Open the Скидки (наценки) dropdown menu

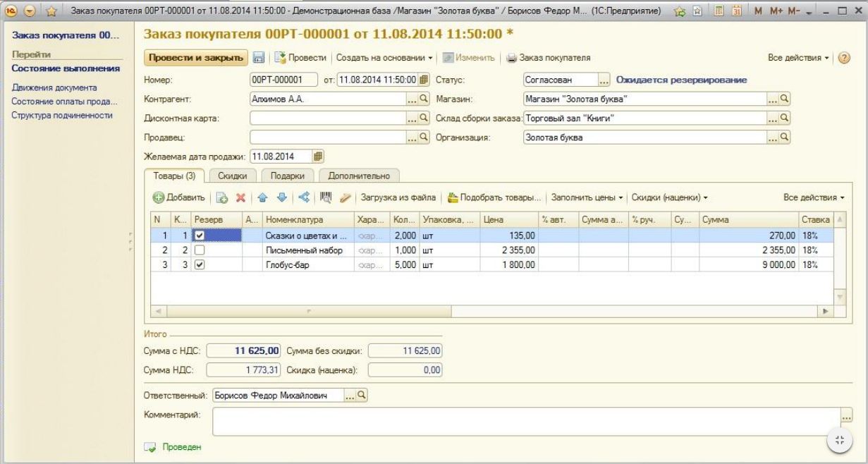669,198
